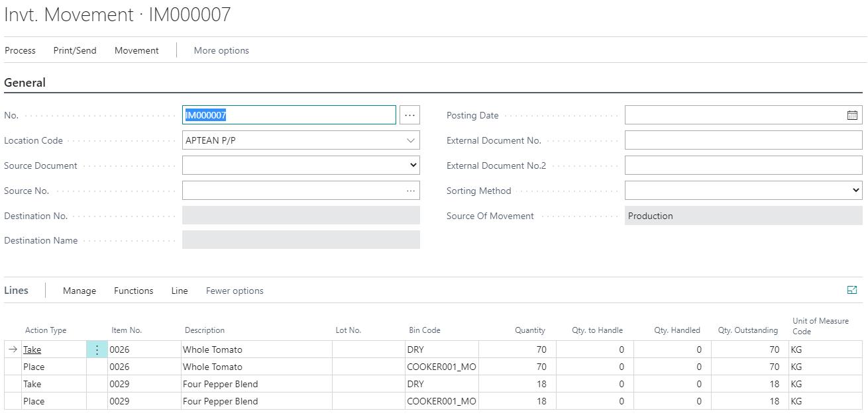The height and width of the screenshot is (415, 868).
Task: Click the No. field lookup ellipsis button
Action: pos(409,115)
